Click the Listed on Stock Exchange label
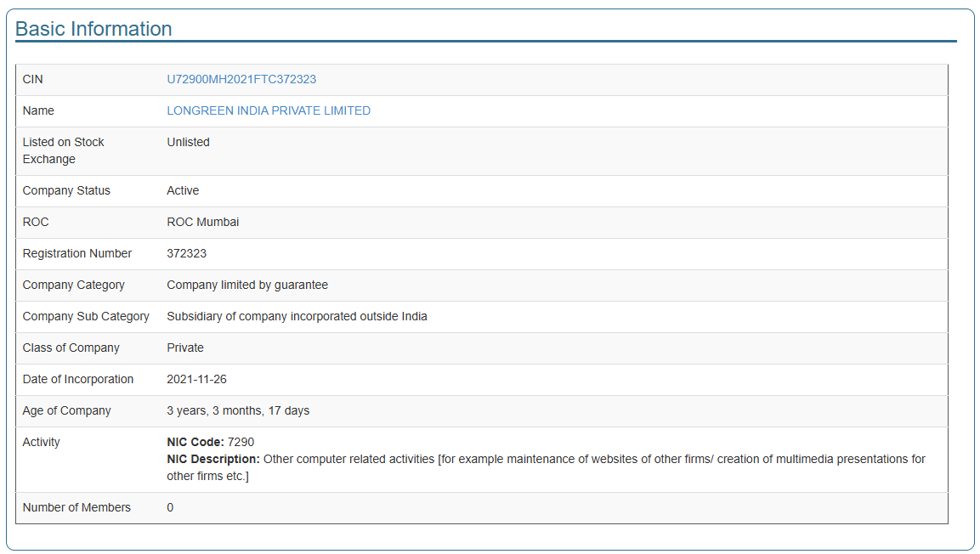 (63, 150)
